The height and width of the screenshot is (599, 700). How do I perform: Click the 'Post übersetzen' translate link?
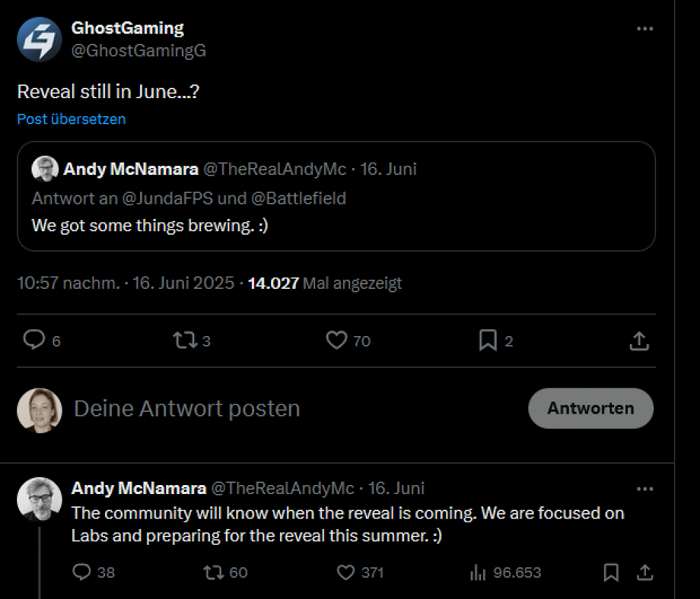click(x=71, y=119)
